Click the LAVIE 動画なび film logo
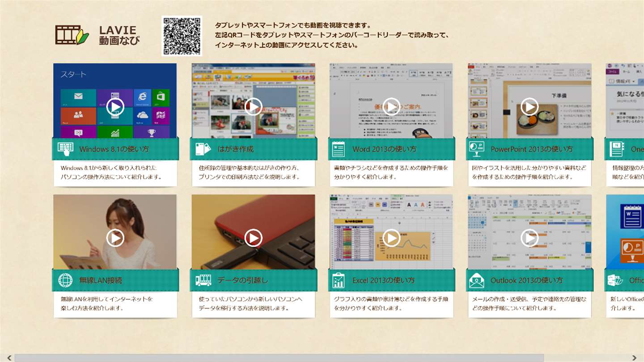Viewport: 644px width, 362px height. point(72,35)
